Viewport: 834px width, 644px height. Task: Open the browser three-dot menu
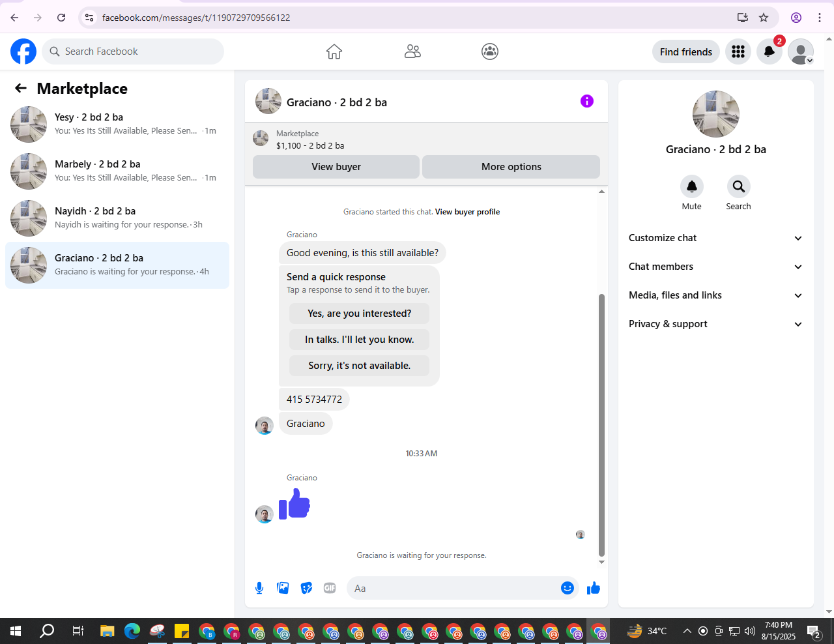click(820, 18)
